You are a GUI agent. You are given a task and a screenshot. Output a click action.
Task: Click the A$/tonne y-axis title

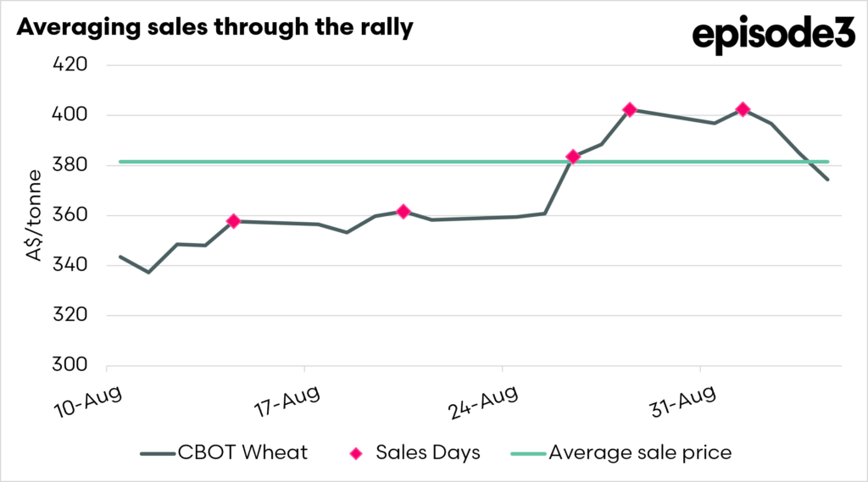(x=34, y=215)
